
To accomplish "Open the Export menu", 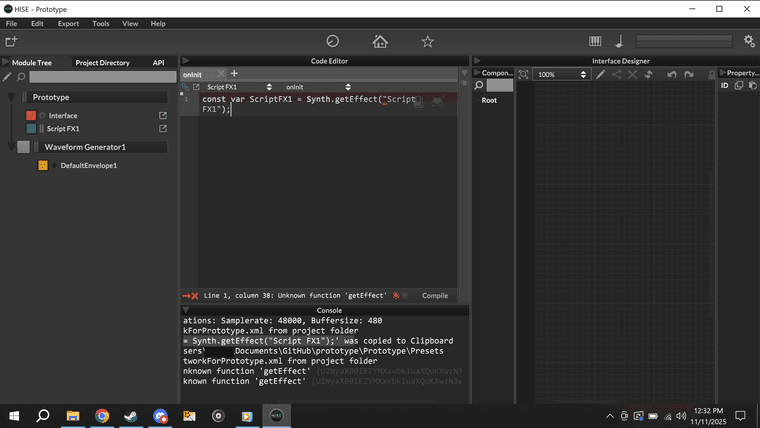I will [x=68, y=23].
